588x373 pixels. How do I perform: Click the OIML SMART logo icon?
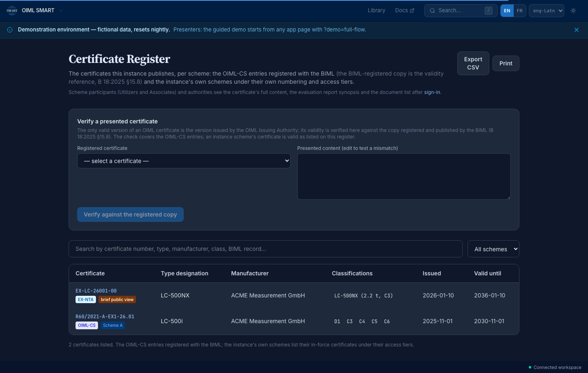pyautogui.click(x=12, y=11)
